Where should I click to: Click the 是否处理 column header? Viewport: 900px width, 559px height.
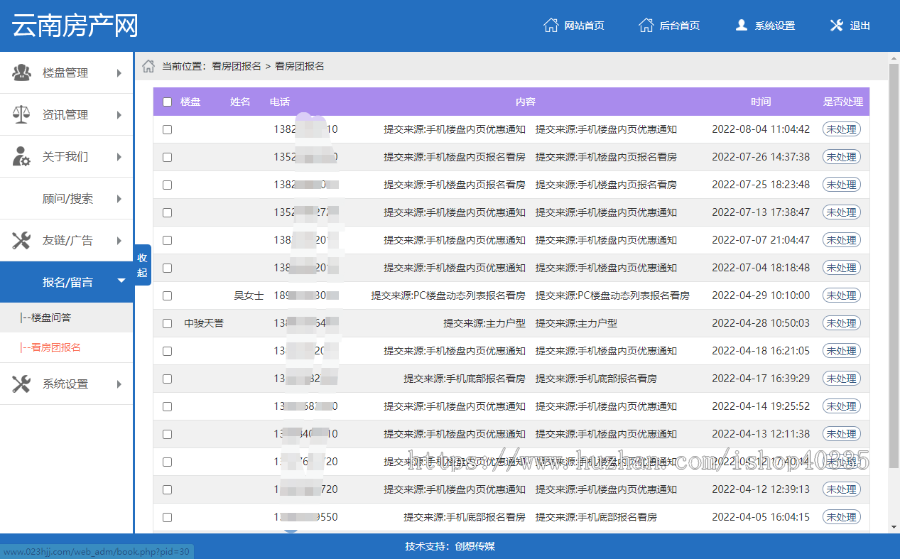tap(843, 102)
